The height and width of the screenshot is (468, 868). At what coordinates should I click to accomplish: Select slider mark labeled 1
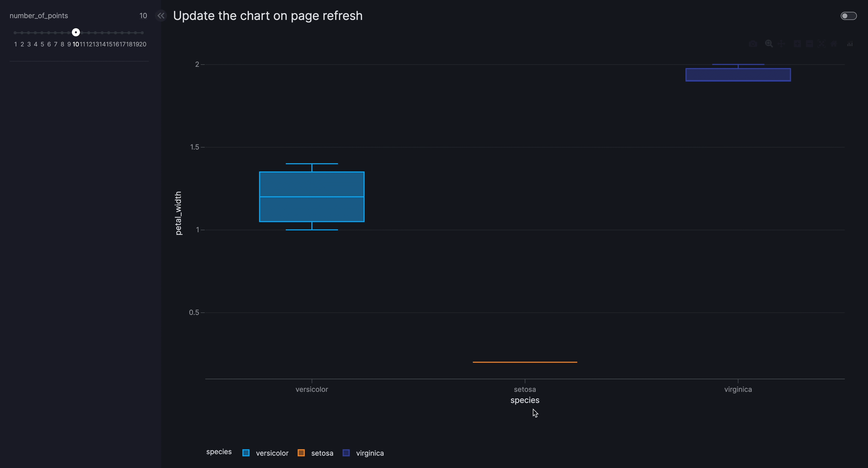[x=15, y=33]
